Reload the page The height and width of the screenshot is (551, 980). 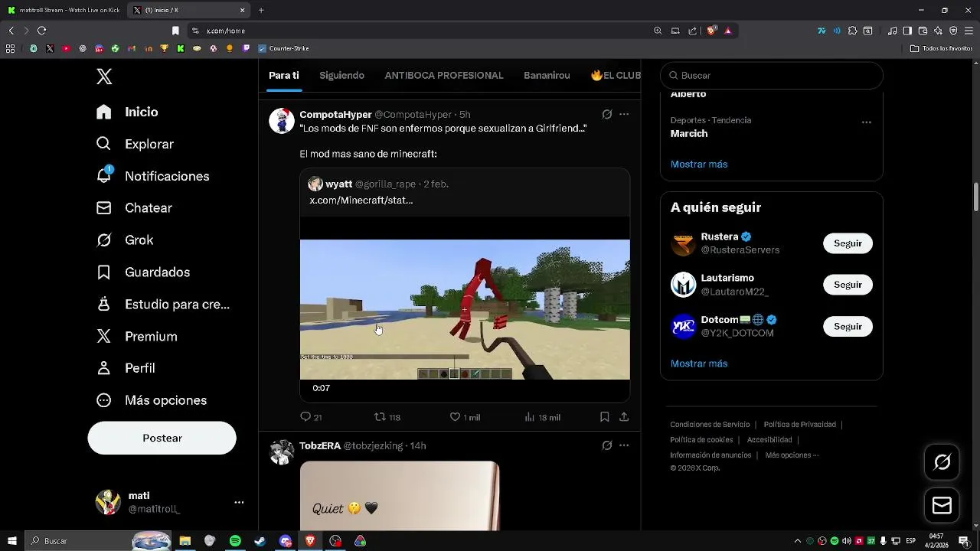(41, 31)
